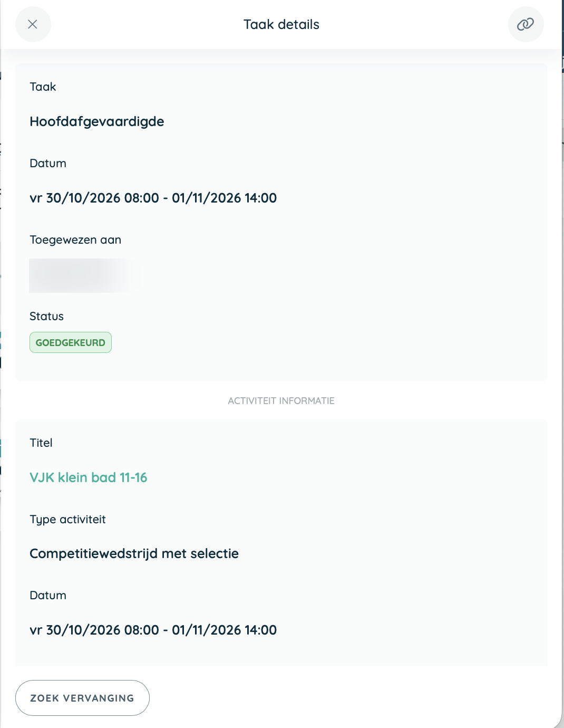Click the Titel field label

pyautogui.click(x=41, y=443)
